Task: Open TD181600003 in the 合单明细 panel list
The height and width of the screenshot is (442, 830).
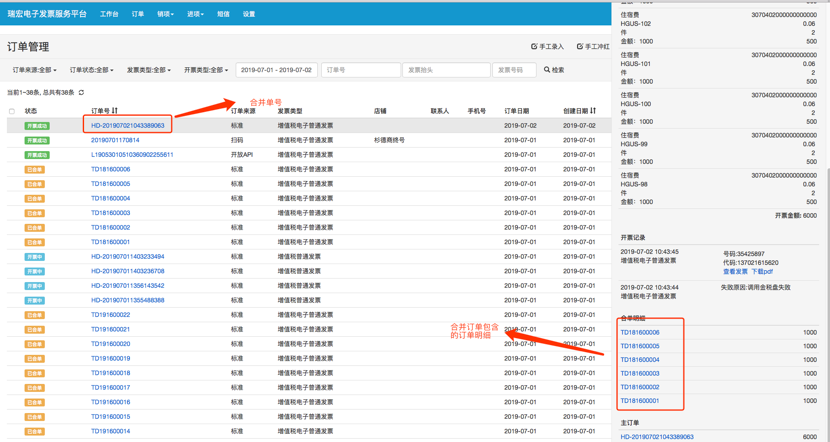Action: click(x=640, y=374)
